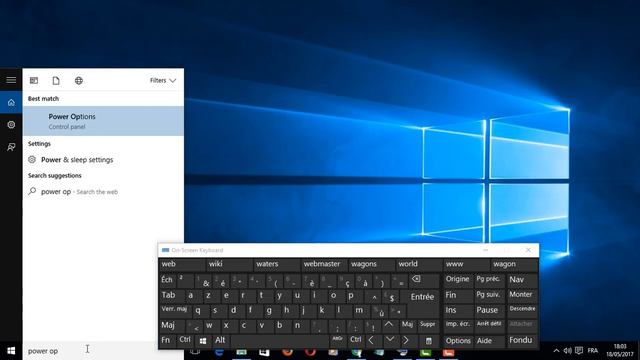Pick the 'waters' word prediction
This screenshot has height=360, width=640.
pyautogui.click(x=277, y=264)
